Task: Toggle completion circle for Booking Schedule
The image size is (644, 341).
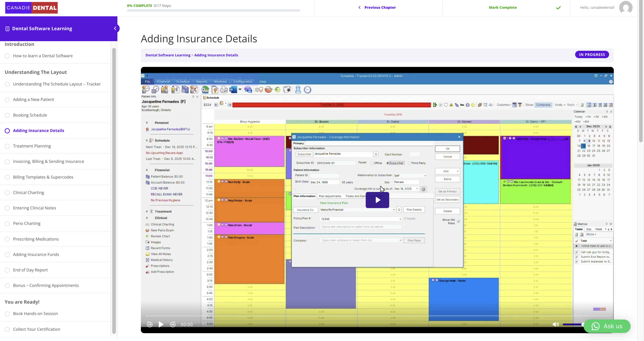Action: tap(7, 115)
